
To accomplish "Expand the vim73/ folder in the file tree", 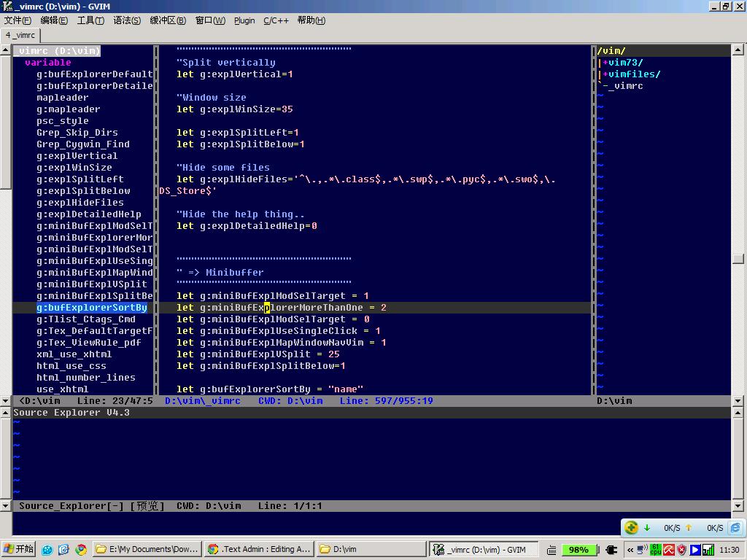I will pos(622,63).
